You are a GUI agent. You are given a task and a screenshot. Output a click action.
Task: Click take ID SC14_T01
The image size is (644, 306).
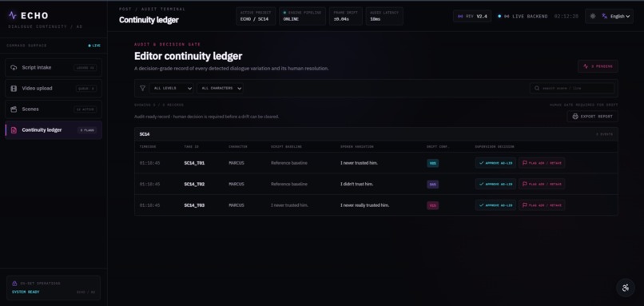(194, 163)
